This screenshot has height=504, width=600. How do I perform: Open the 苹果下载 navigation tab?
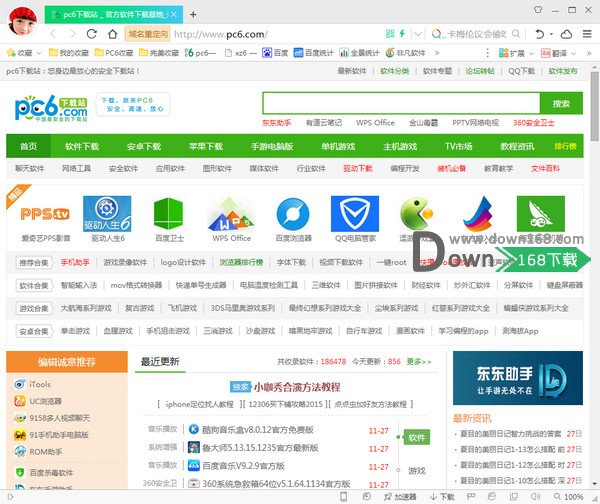point(206,146)
